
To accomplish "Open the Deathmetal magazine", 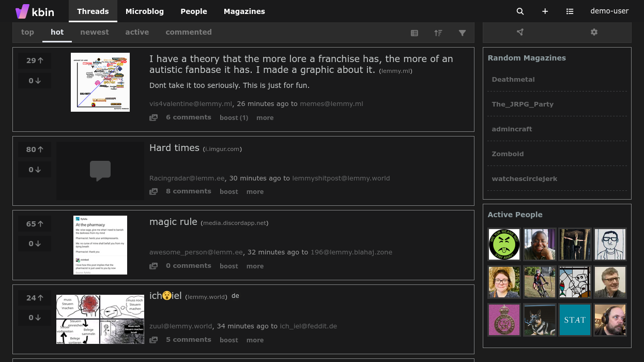I will pyautogui.click(x=513, y=80).
